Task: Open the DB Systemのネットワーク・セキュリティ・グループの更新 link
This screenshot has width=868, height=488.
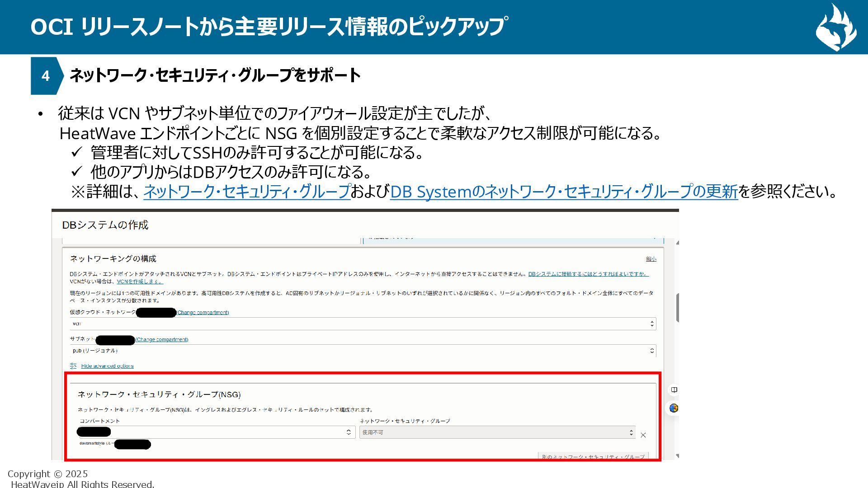Action: pos(564,192)
